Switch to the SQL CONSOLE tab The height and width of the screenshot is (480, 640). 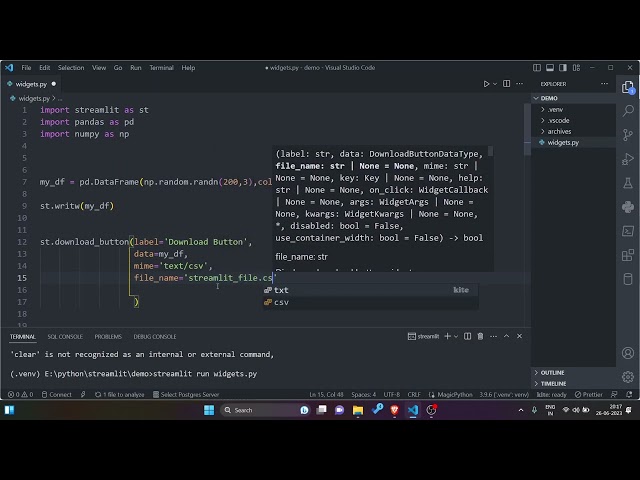65,336
